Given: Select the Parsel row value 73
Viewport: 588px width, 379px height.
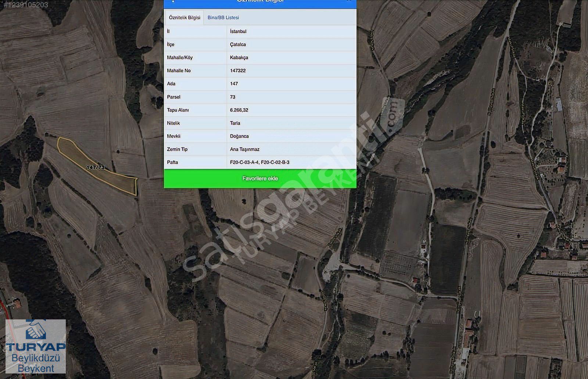Looking at the screenshot, I should [x=233, y=97].
